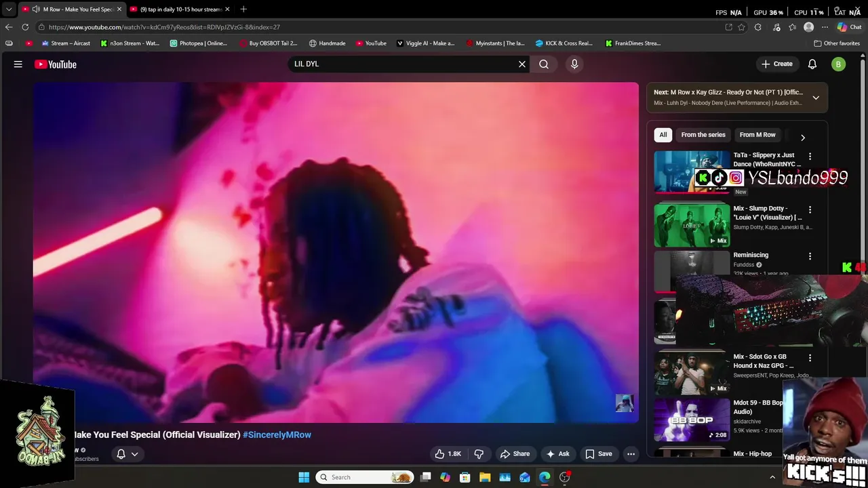
Task: Open options for Slump Dotty mix
Action: (x=810, y=210)
